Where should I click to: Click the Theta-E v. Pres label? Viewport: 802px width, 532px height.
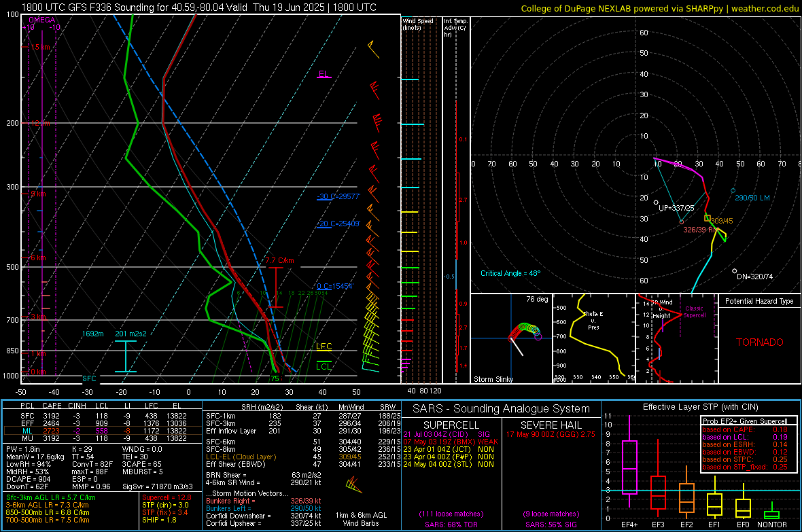tap(593, 320)
